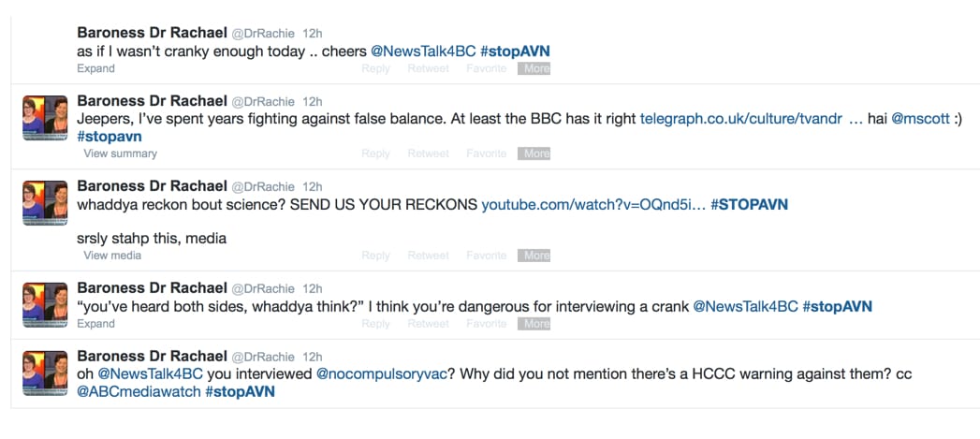Open View summary under the "Jeepers" tweet
Image resolution: width=980 pixels, height=439 pixels.
point(120,154)
